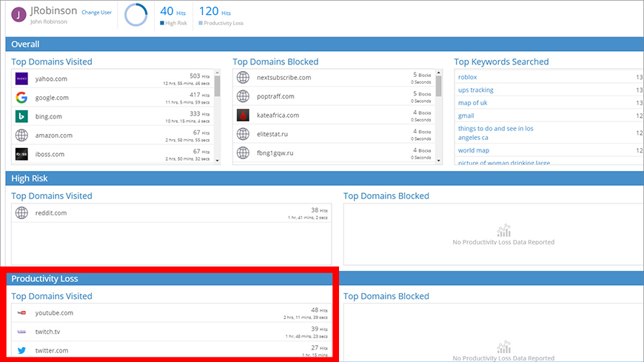Click the Bing logo icon
Screen dimensions: 644x362
click(21, 116)
